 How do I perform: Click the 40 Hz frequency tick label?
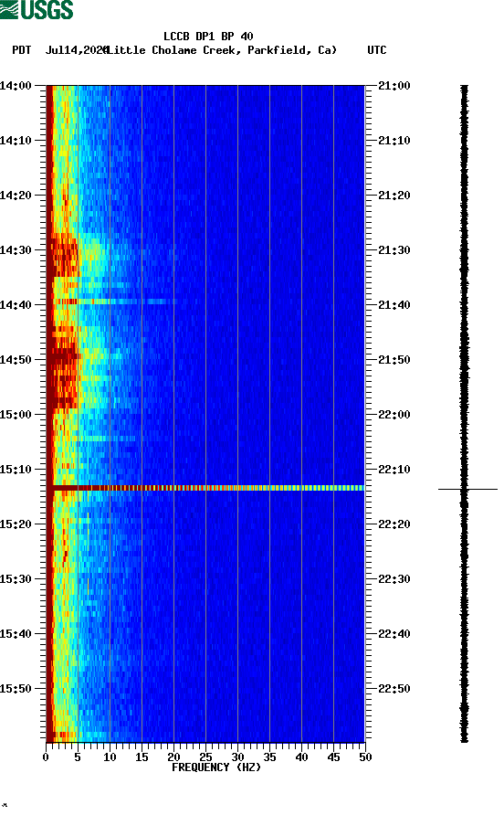[301, 757]
